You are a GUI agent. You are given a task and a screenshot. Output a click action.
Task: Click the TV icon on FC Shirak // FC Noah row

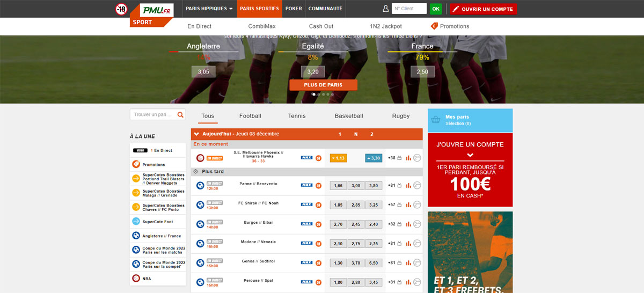pyautogui.click(x=399, y=204)
